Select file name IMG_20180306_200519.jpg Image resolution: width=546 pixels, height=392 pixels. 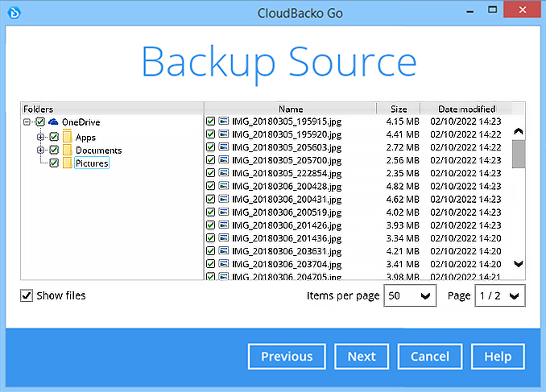point(287,212)
